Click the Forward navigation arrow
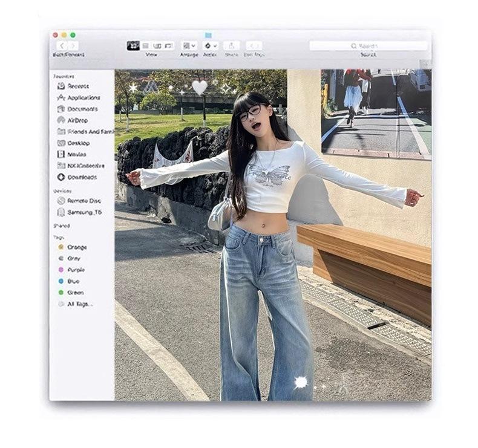This screenshot has width=478, height=448. coord(73,46)
